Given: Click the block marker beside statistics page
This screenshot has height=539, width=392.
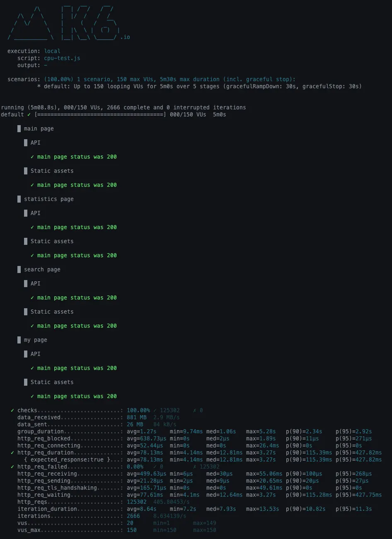Looking at the screenshot, I should pos(19,199).
